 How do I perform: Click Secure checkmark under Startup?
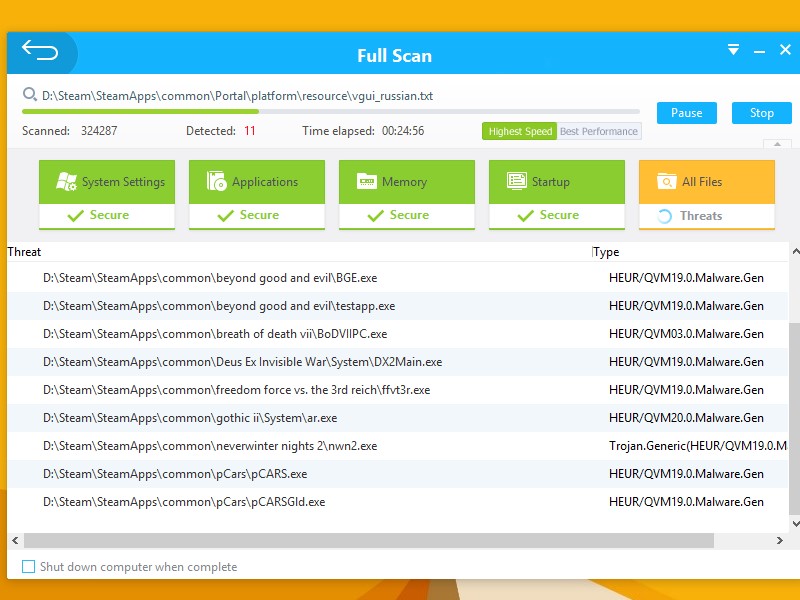[526, 215]
